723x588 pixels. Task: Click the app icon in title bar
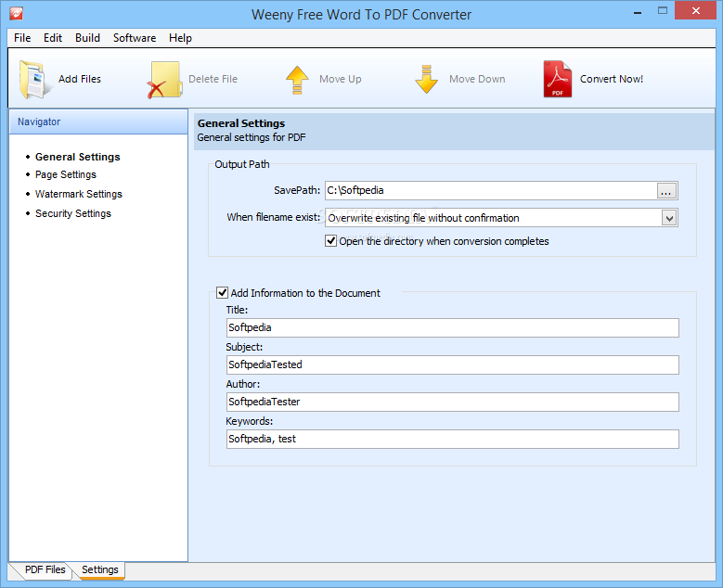[16, 13]
